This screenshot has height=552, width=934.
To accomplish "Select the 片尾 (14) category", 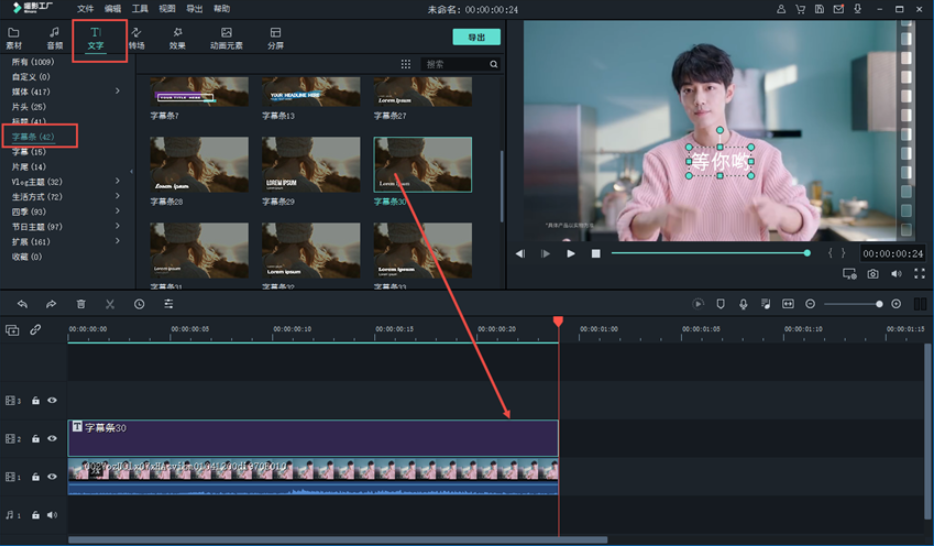I will click(x=29, y=167).
